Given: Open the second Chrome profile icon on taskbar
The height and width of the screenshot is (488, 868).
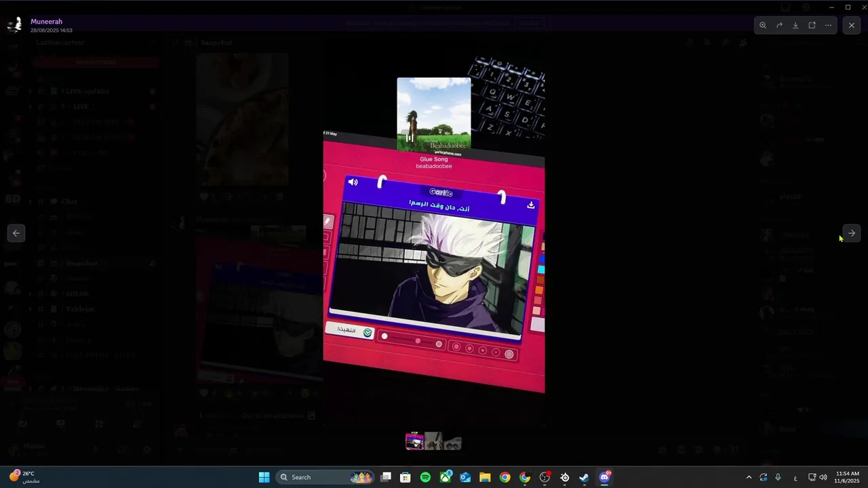Looking at the screenshot, I should (525, 477).
